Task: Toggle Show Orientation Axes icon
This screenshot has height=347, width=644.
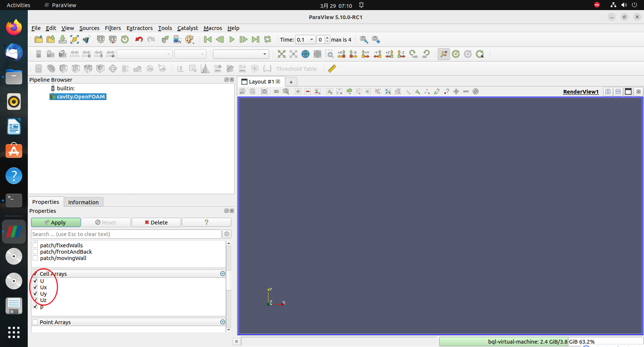Action: pos(444,54)
